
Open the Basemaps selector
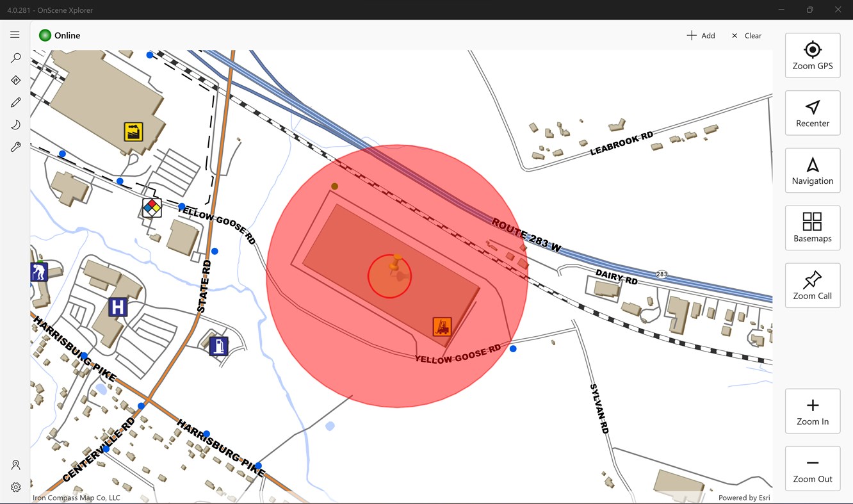click(x=812, y=228)
